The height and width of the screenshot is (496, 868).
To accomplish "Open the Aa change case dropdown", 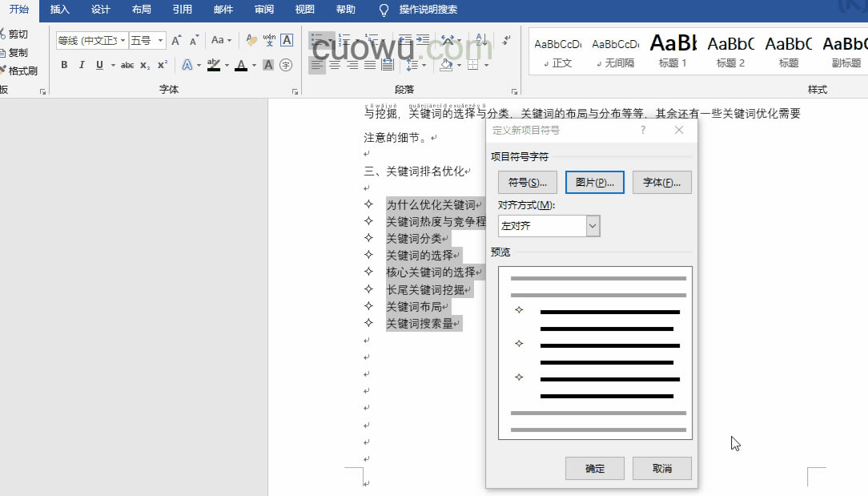I will [x=222, y=40].
